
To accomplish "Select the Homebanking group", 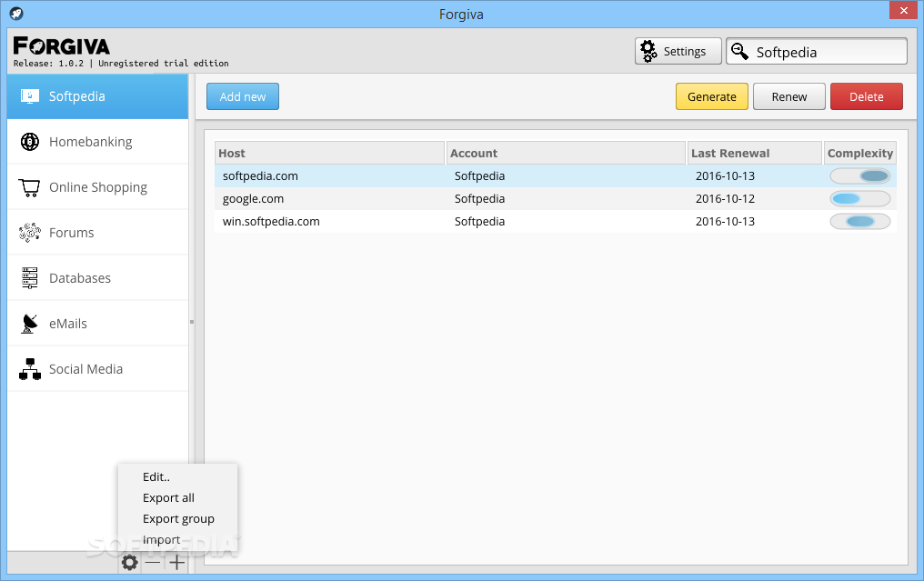I will click(x=98, y=142).
